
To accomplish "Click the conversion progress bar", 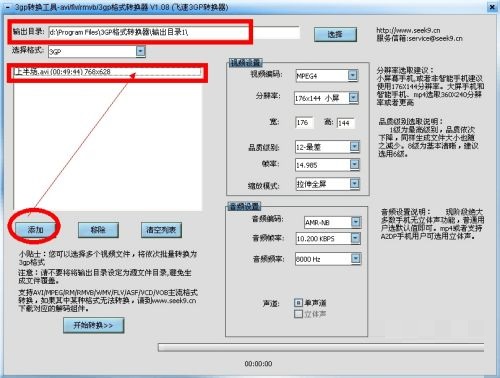I will 321,347.
